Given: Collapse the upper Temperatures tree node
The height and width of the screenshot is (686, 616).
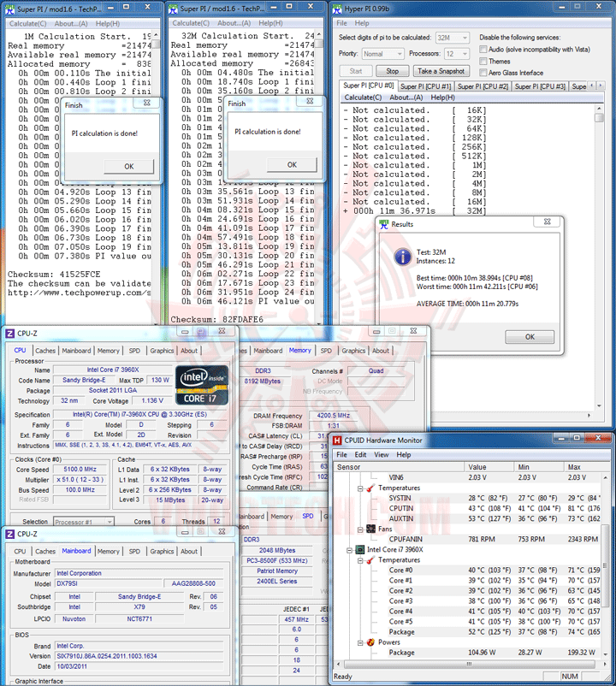Looking at the screenshot, I should pyautogui.click(x=360, y=488).
